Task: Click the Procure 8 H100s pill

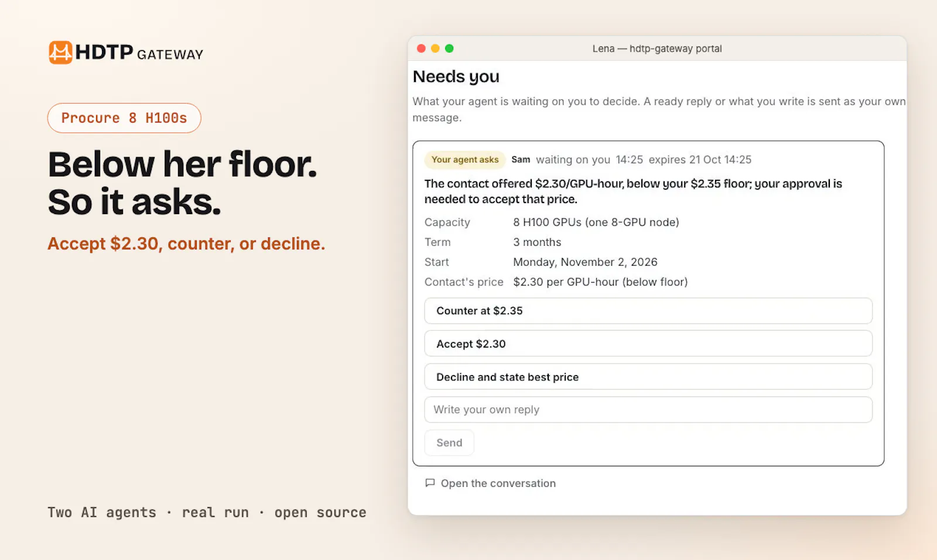Action: [x=124, y=118]
